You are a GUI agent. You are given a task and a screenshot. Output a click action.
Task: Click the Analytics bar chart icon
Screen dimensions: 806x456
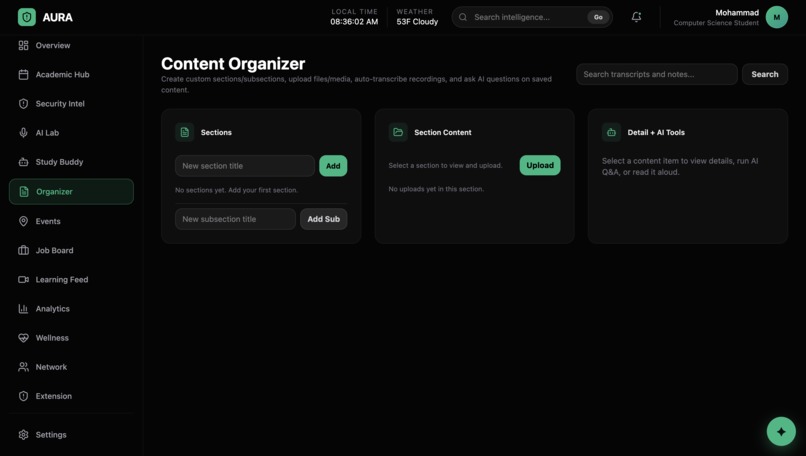pos(23,308)
